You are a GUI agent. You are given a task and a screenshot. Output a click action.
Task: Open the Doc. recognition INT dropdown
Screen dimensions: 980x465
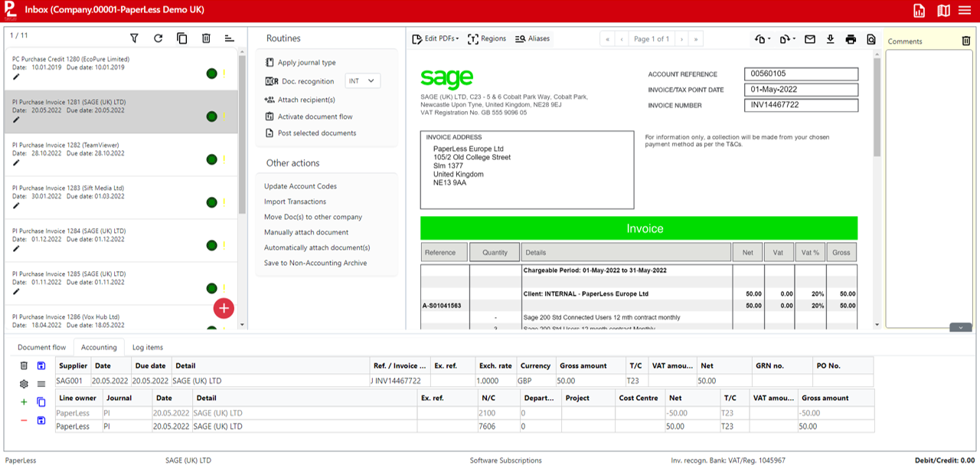click(x=361, y=81)
